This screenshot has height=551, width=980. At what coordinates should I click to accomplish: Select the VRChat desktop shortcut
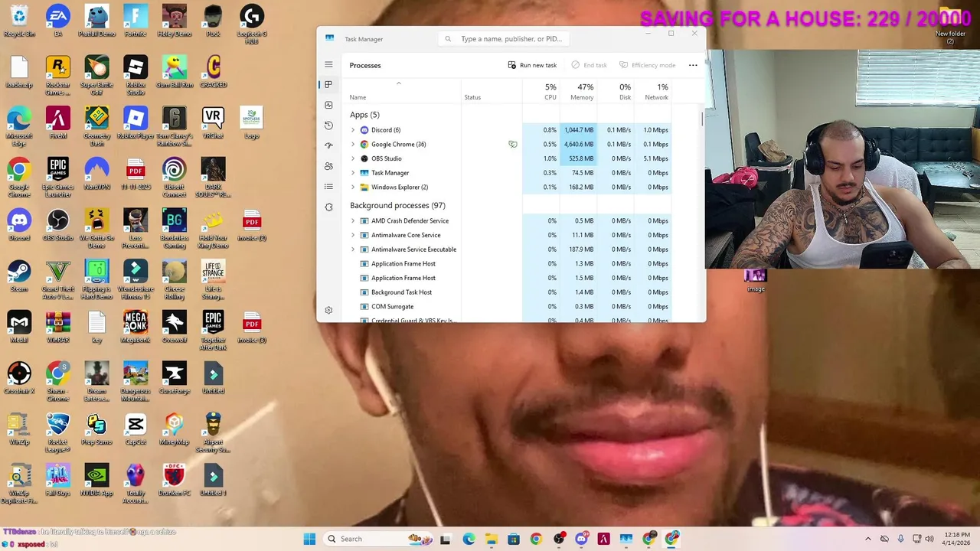(x=213, y=122)
